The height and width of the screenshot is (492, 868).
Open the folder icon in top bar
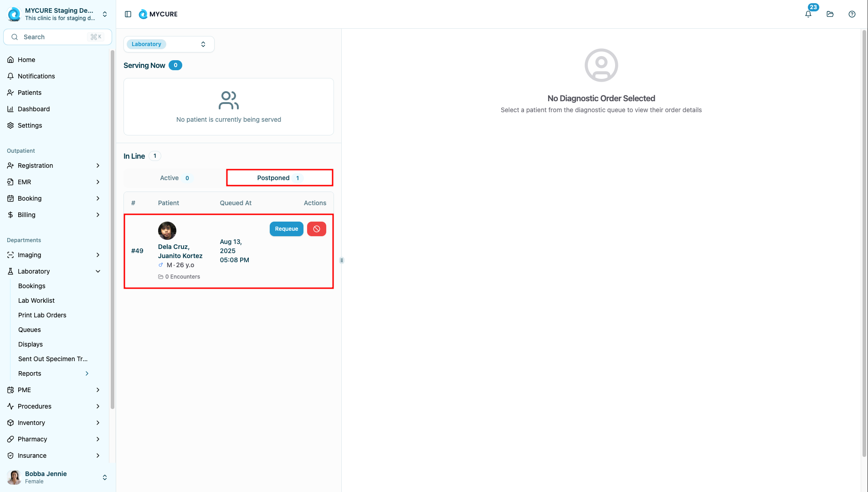coord(830,14)
